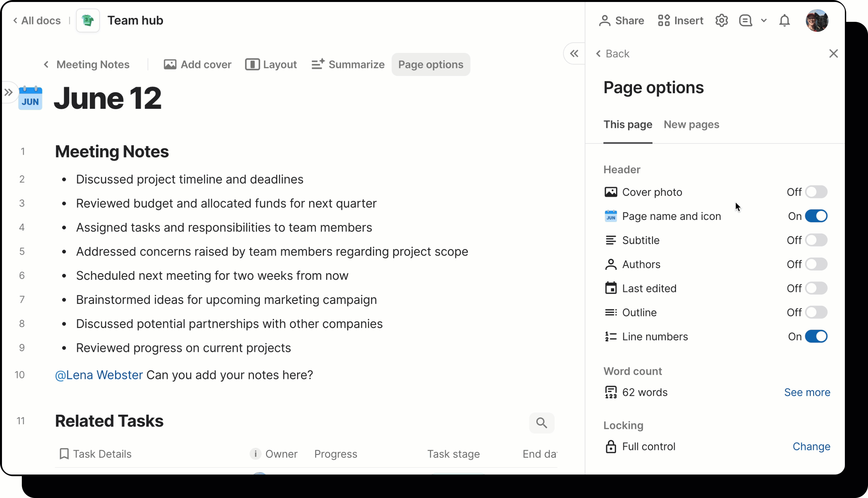Navigate back to Meeting Notes parent page
This screenshot has height=498, width=868.
[87, 64]
